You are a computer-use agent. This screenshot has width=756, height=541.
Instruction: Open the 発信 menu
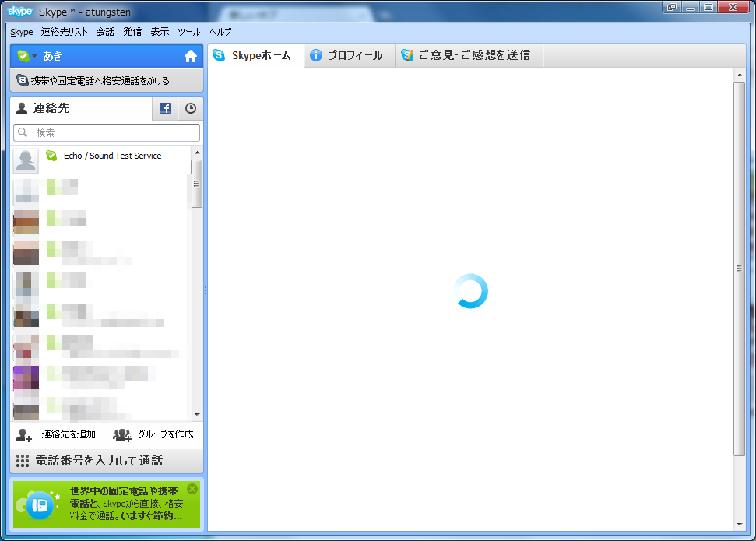click(x=132, y=32)
